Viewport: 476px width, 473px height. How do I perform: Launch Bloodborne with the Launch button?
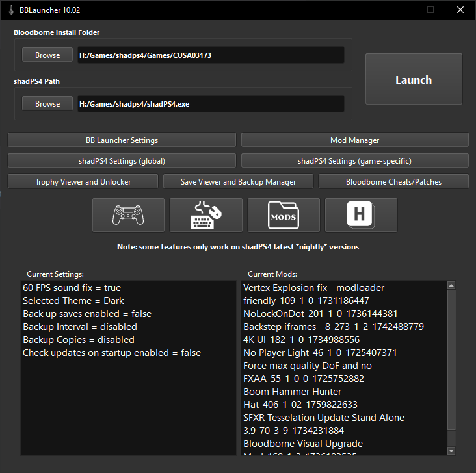click(x=414, y=79)
